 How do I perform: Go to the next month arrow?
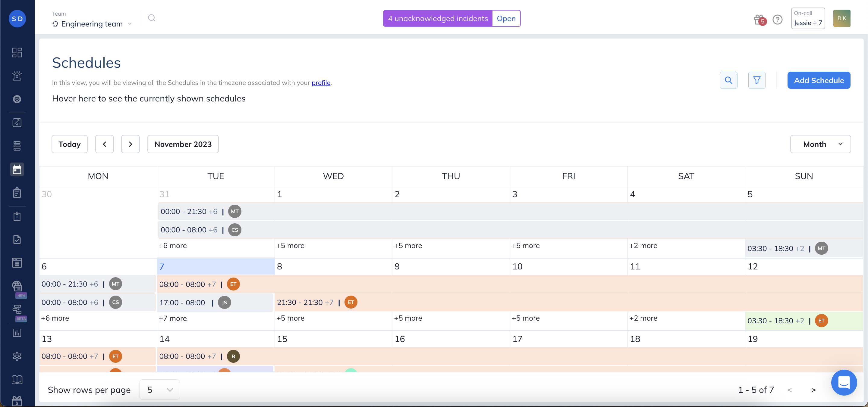point(131,144)
